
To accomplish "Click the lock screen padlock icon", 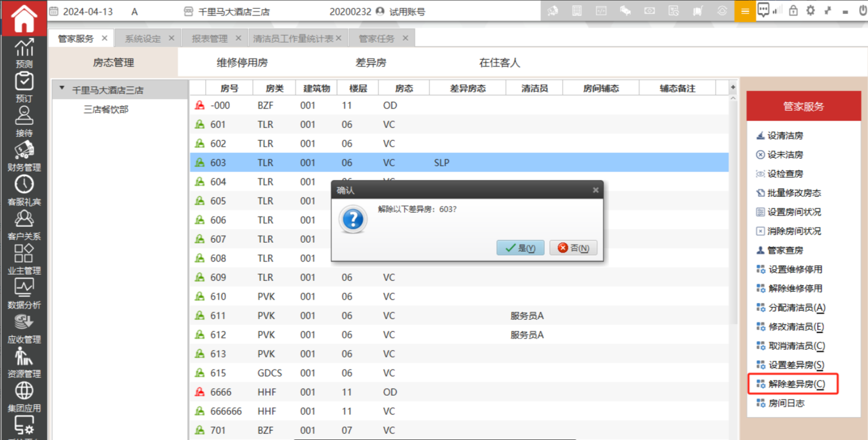I will (x=793, y=11).
